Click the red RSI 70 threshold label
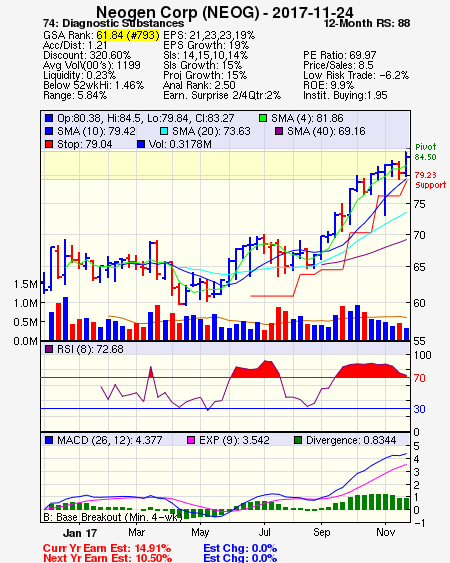The image size is (450, 563). 419,378
